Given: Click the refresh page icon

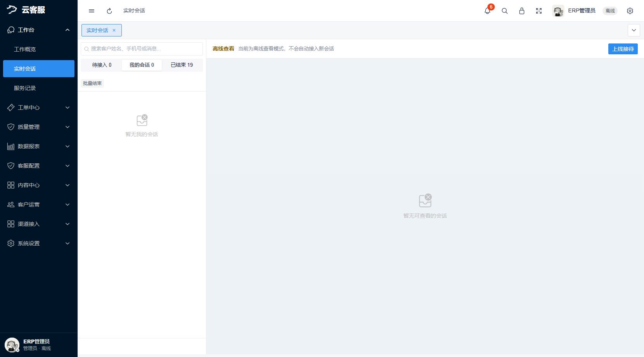Looking at the screenshot, I should 109,11.
